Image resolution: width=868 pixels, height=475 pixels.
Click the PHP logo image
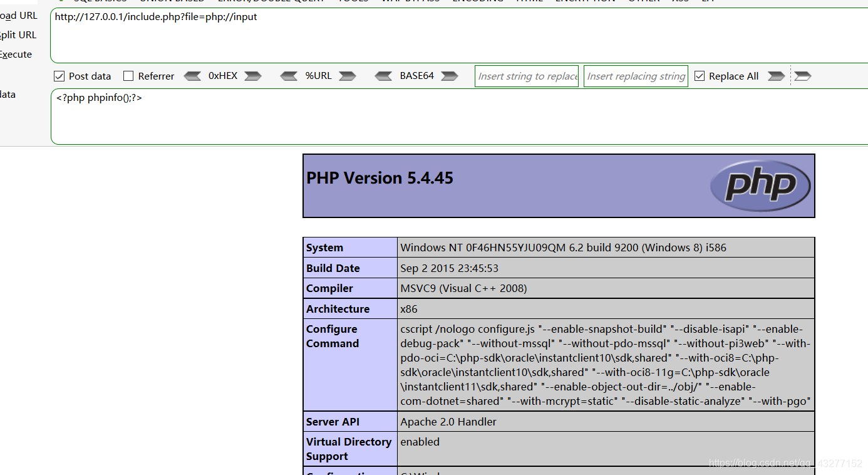coord(760,185)
